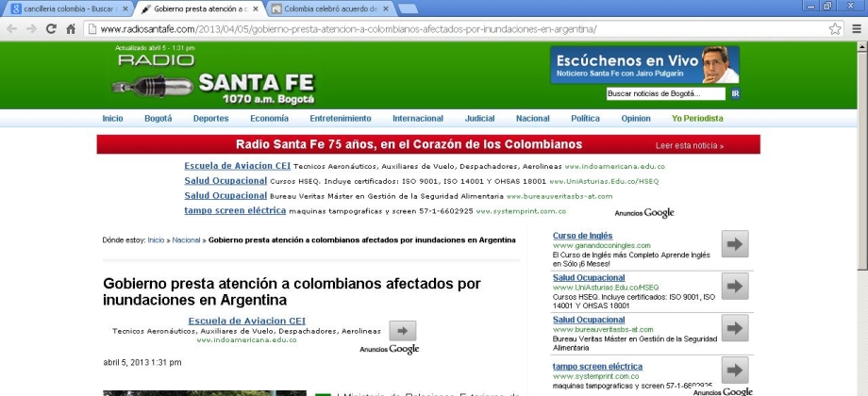Open sidebar 'tampo screen eléctrica' link
Image resolution: width=868 pixels, height=396 pixels.
coord(597,366)
